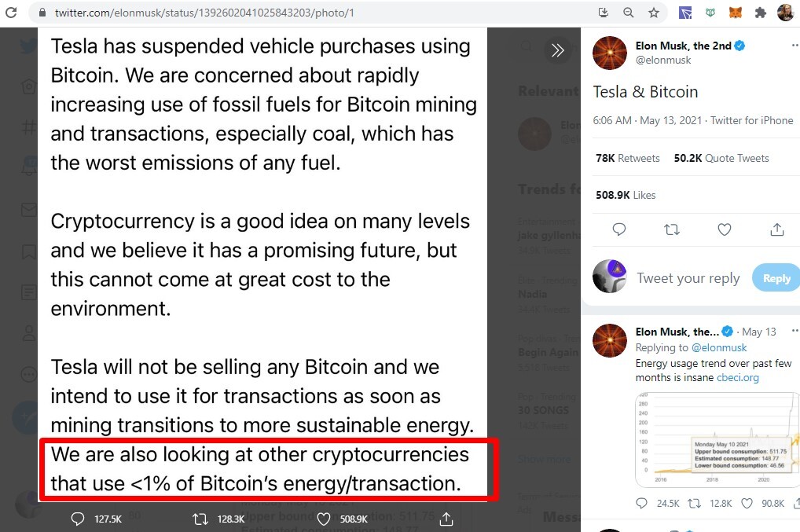Viewport: 800px width, 532px height.
Task: Open the browser extensions puzzle icon
Action: [x=760, y=13]
